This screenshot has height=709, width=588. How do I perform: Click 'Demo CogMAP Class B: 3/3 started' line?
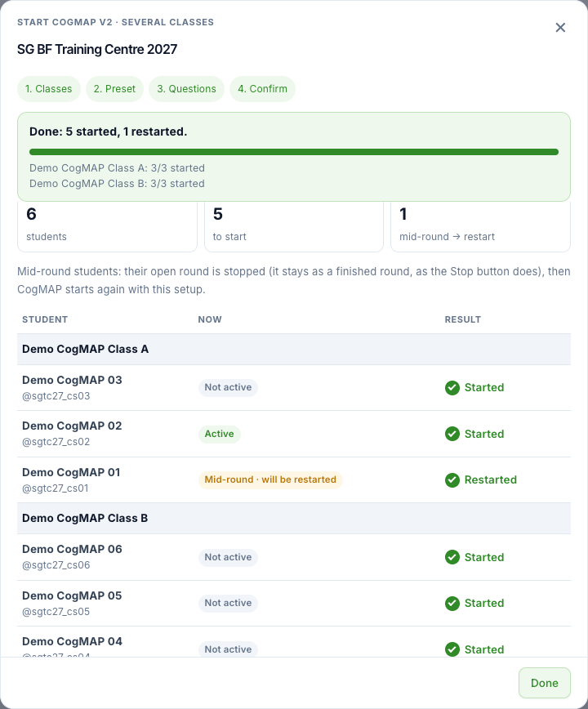(x=117, y=184)
